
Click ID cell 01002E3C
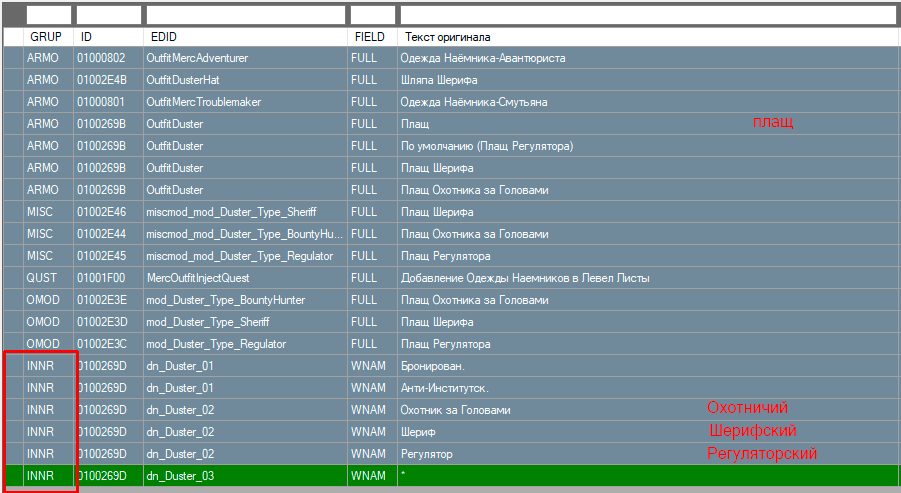(109, 344)
